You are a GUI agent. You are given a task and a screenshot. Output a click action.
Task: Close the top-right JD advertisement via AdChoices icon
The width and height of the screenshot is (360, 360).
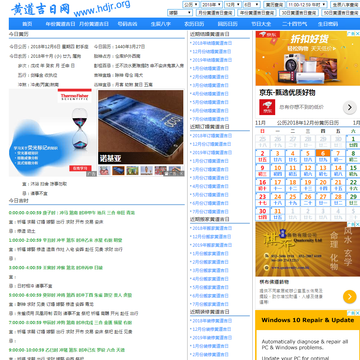(x=356, y=34)
